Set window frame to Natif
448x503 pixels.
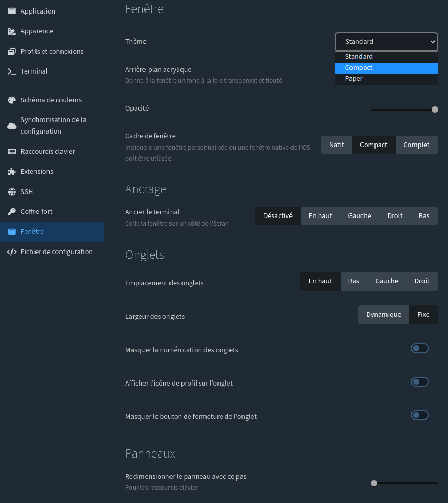coord(336,145)
